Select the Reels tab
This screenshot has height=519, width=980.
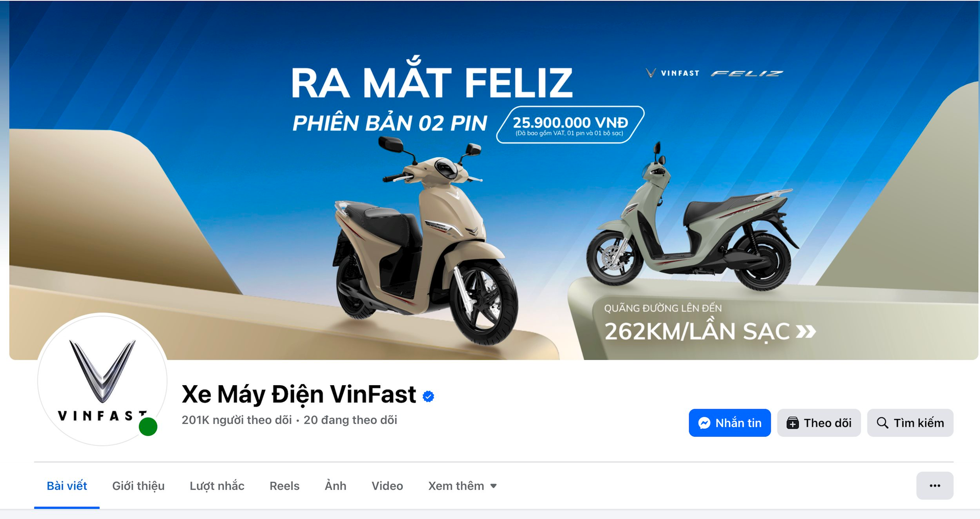pyautogui.click(x=284, y=486)
